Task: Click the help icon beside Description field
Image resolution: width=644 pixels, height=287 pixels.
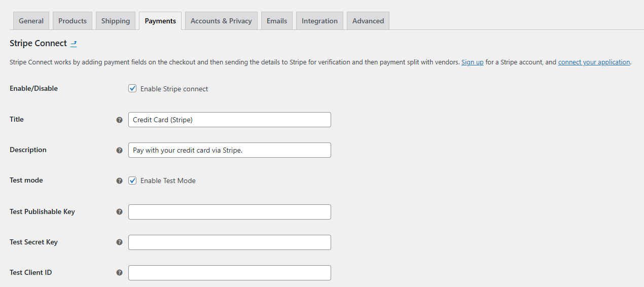Action: point(120,151)
